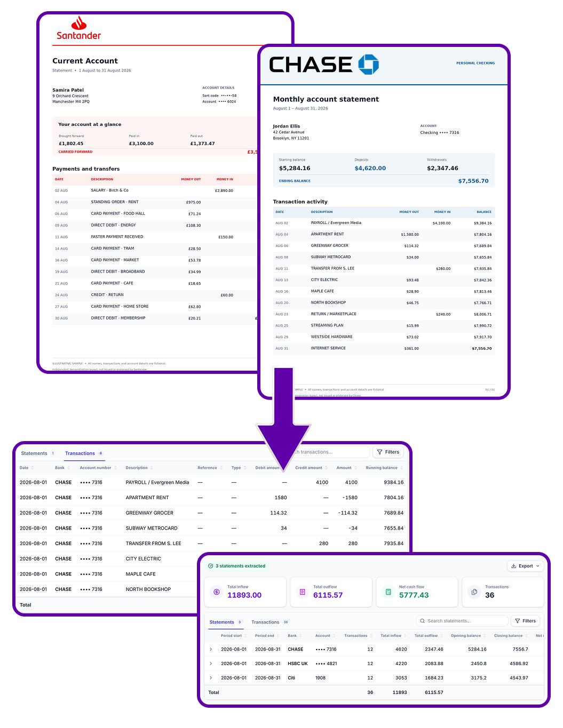Switch to Statements tab in transactions panel

37,453
